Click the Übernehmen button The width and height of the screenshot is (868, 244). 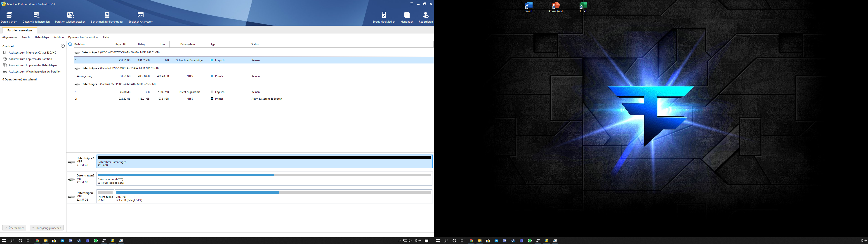click(14, 228)
